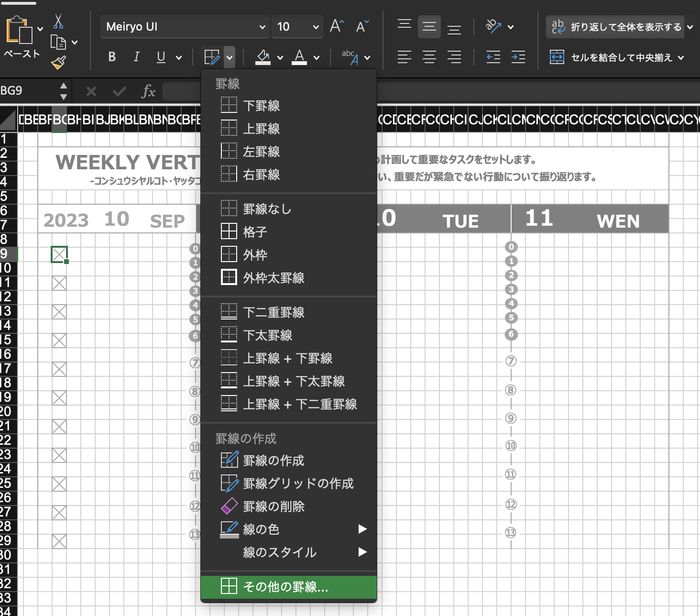Toggle 折り返して全体を表示する wrap text
Image resolution: width=700 pixels, height=616 pixels.
click(x=620, y=27)
